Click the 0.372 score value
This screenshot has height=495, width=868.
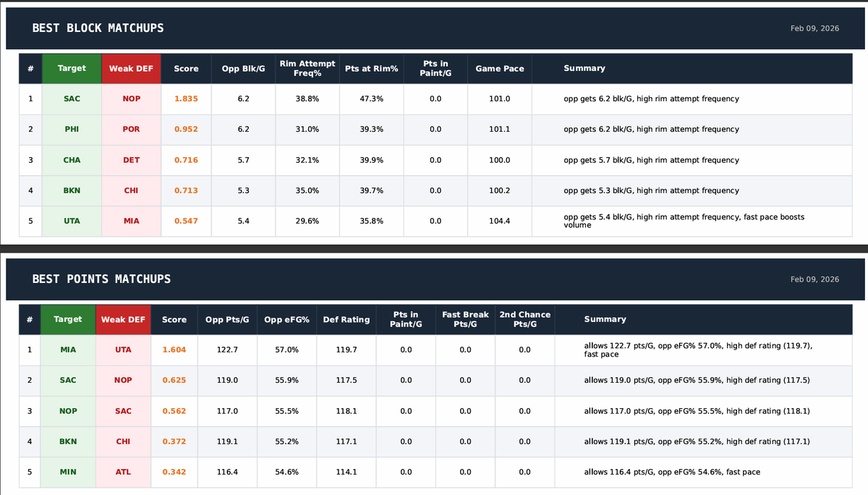[x=174, y=441]
